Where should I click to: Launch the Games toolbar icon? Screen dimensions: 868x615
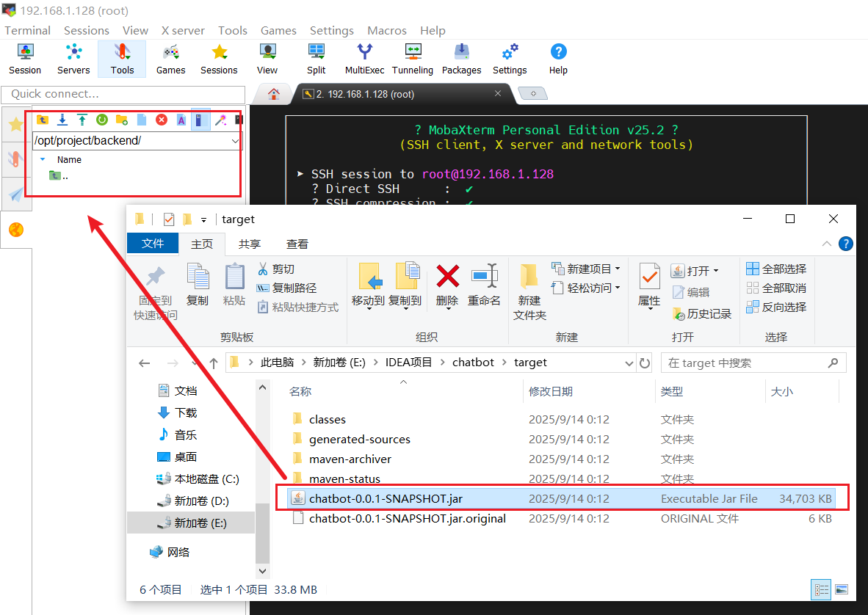coord(170,59)
